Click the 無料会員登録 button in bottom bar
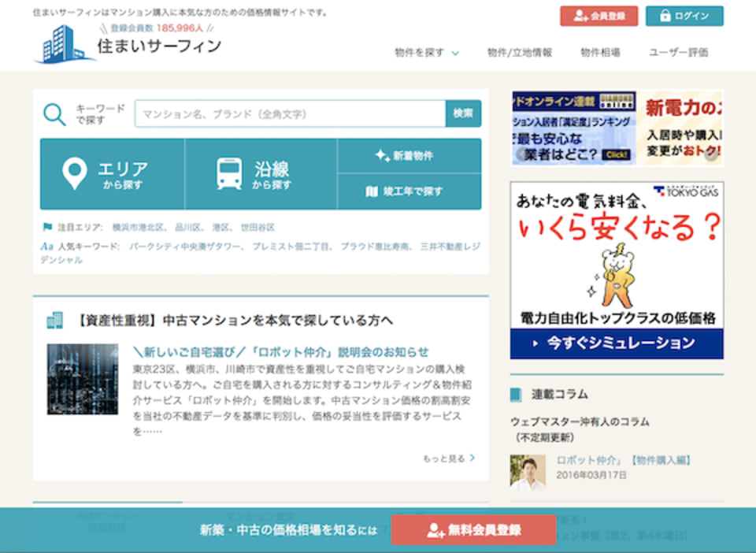 pos(473,530)
